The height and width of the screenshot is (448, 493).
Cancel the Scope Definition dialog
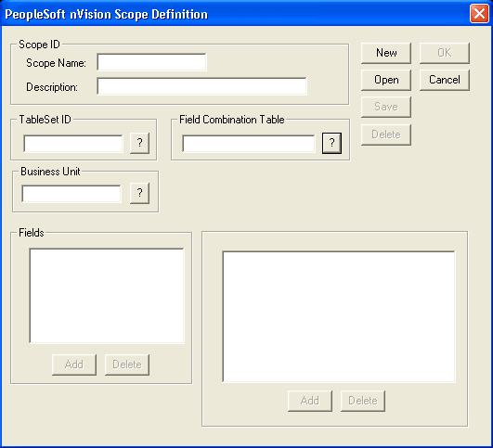(445, 80)
